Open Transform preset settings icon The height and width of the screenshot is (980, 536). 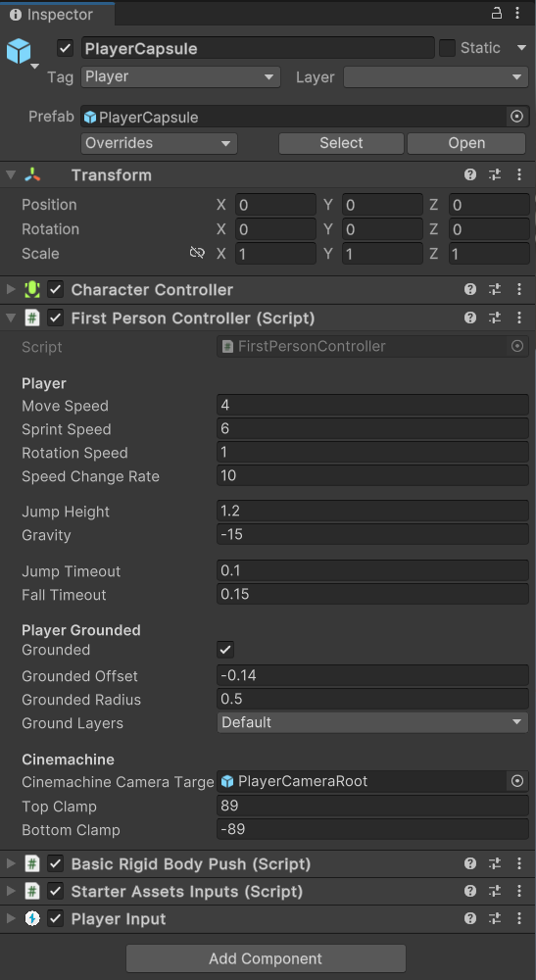click(495, 175)
